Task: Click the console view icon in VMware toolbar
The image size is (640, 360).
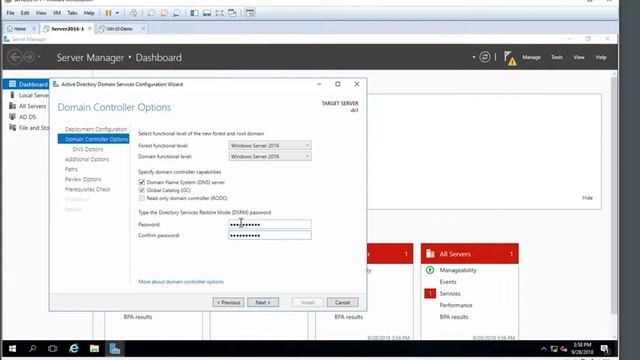Action: (x=250, y=13)
